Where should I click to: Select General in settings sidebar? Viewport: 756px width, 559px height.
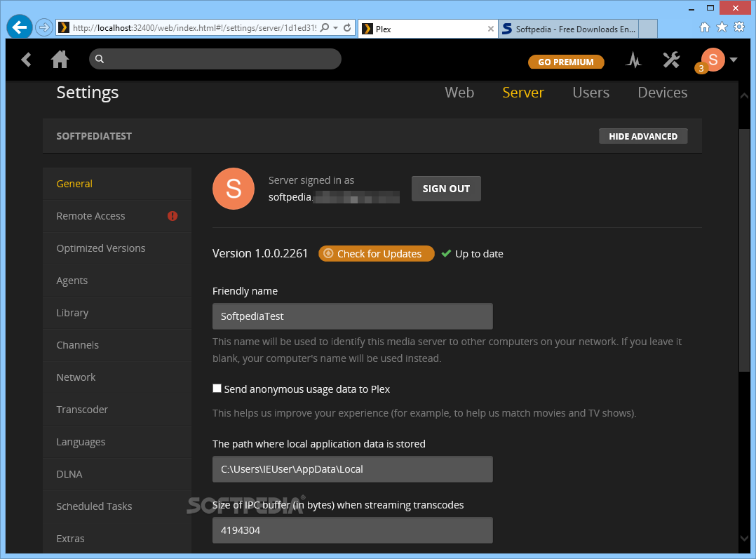pyautogui.click(x=117, y=184)
